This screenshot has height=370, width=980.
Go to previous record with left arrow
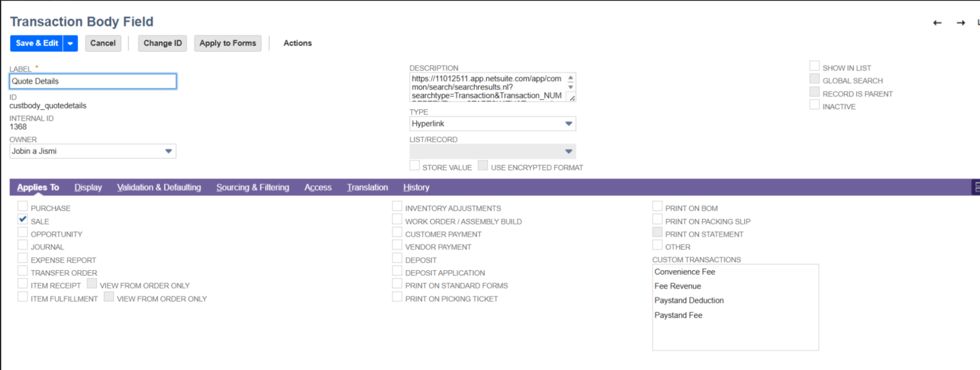937,22
